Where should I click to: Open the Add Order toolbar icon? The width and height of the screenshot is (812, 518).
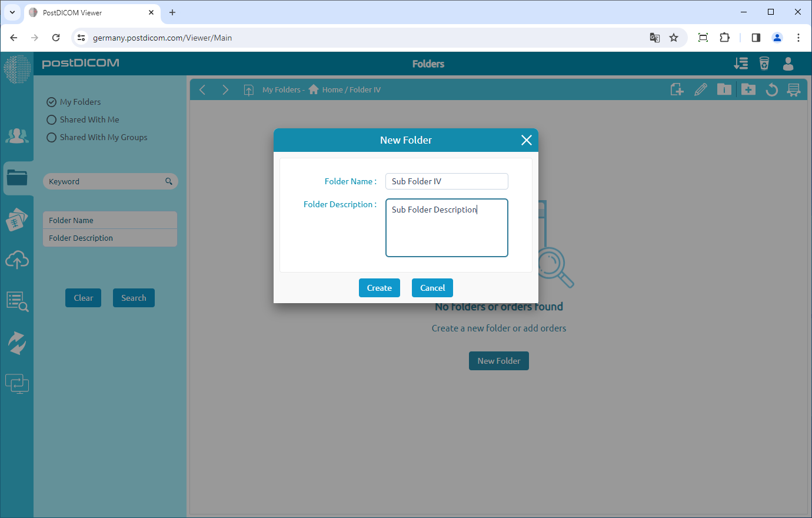click(x=677, y=89)
